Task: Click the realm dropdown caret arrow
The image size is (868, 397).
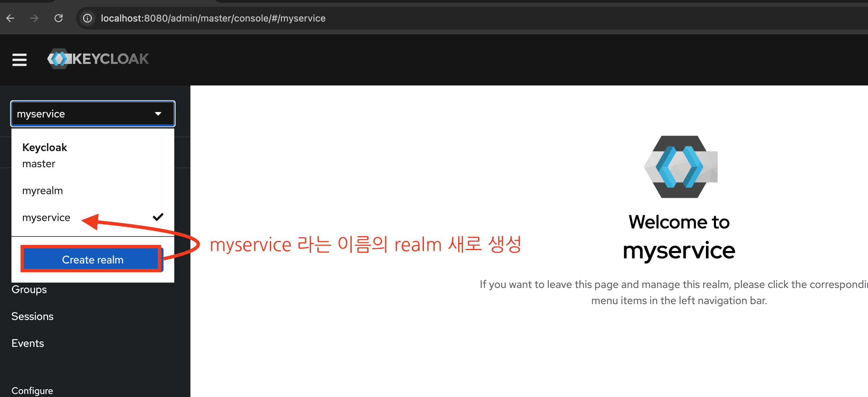Action: coord(158,114)
